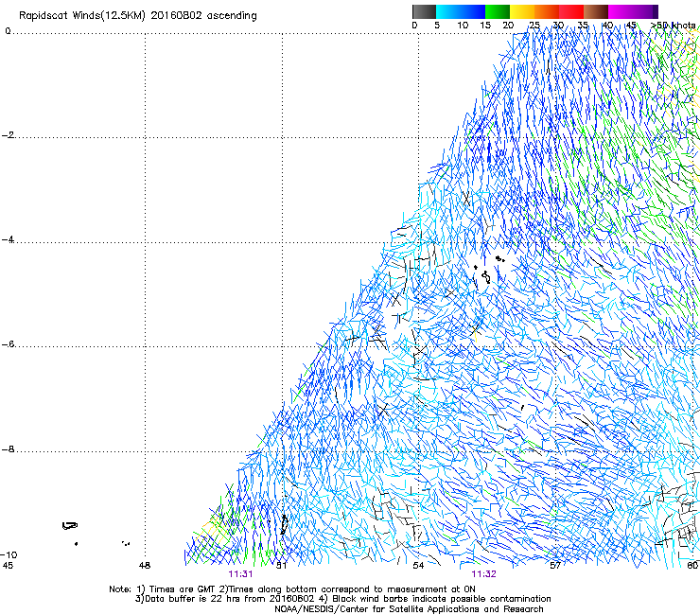
Task: Click the green 15–20 knots color bar segment
Action: [498, 11]
